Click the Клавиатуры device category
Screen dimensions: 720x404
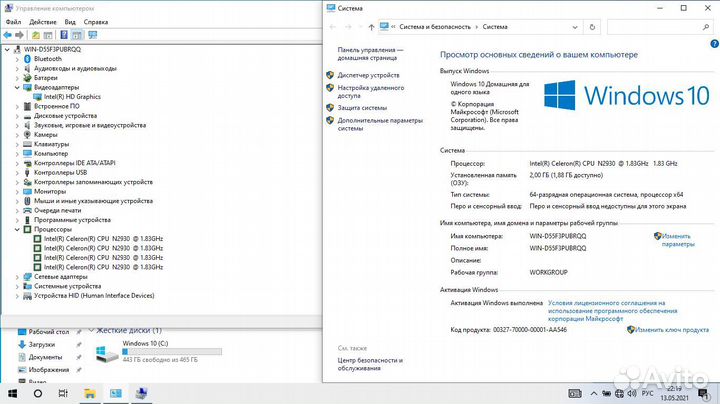pyautogui.click(x=51, y=144)
